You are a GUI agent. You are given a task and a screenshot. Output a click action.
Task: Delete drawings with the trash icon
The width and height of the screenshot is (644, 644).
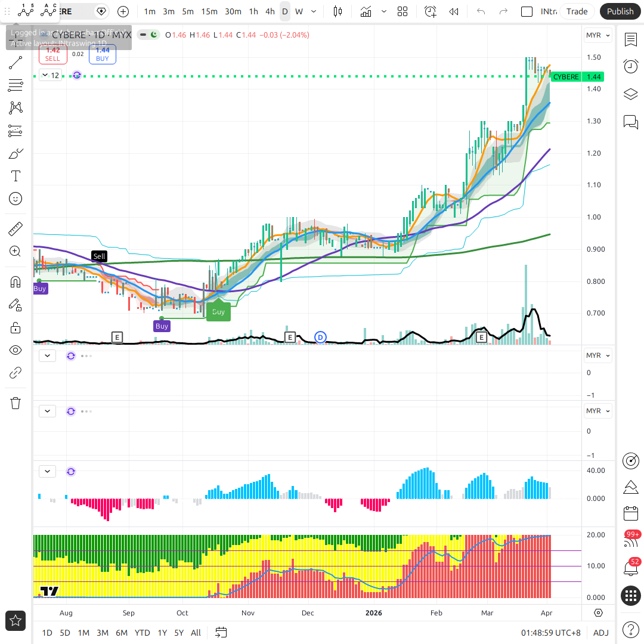click(16, 402)
